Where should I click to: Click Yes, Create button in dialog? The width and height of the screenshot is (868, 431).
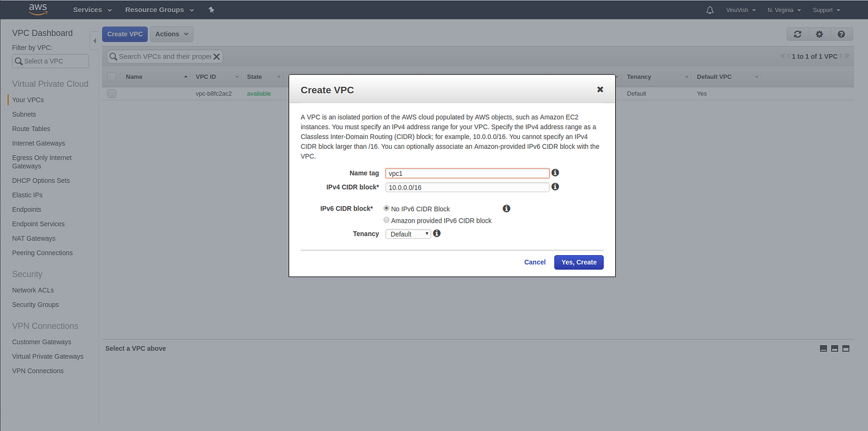pyautogui.click(x=579, y=262)
